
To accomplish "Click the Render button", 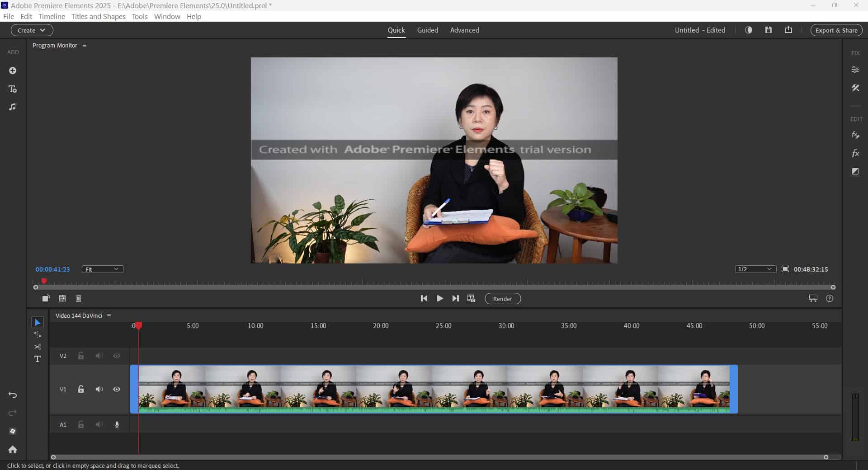I will [x=502, y=298].
